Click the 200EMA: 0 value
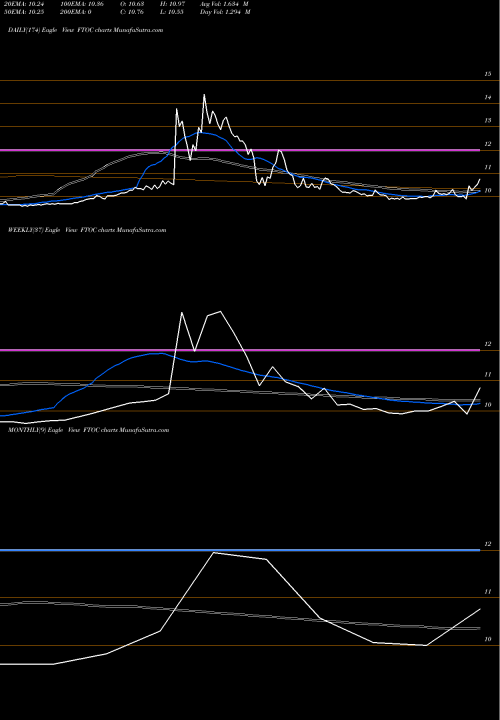This screenshot has height=720, width=500. coord(77,12)
